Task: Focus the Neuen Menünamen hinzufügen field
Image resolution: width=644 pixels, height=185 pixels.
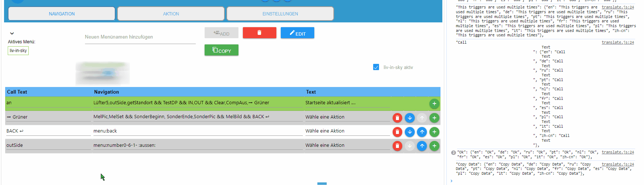Action: (x=140, y=37)
